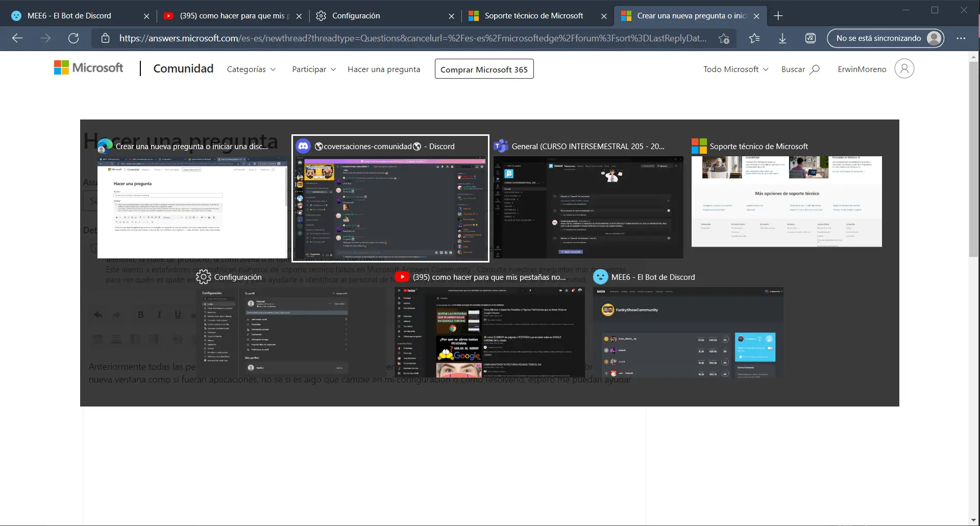This screenshot has width=980, height=526.
Task: Click the Edge icon on first switcher window
Action: coord(105,147)
